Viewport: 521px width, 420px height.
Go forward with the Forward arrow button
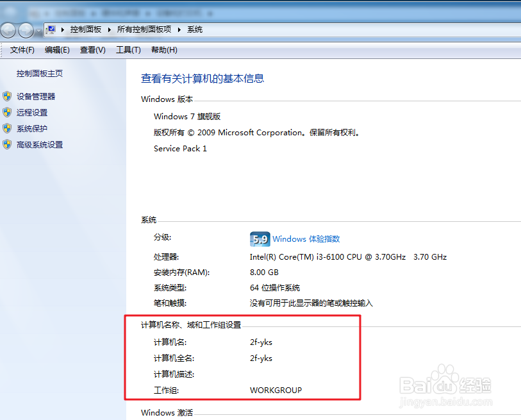pyautogui.click(x=26, y=31)
